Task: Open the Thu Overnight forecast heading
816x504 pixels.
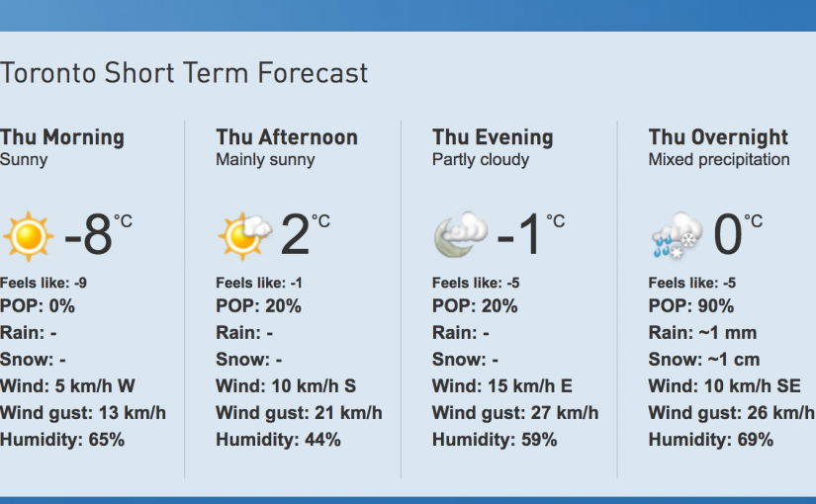Action: pyautogui.click(x=718, y=137)
